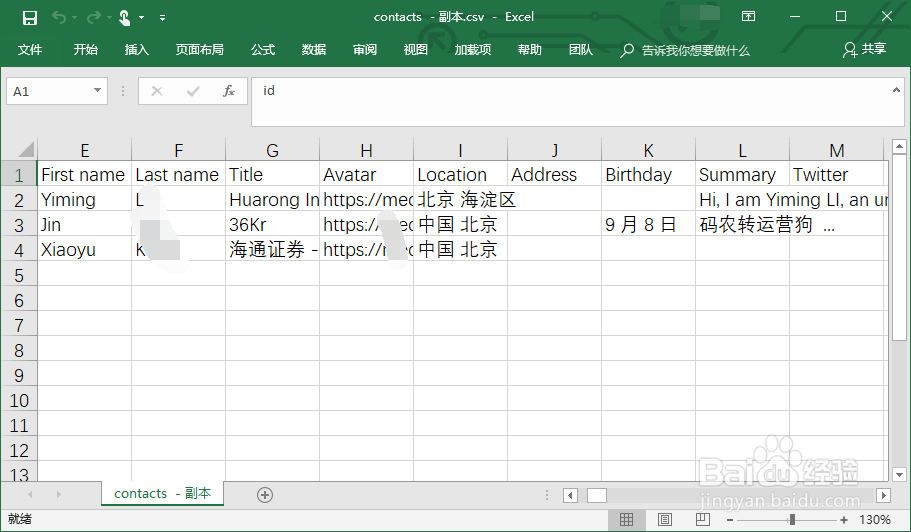This screenshot has width=911, height=532.
Task: Add a new sheet with plus icon
Action: point(265,495)
